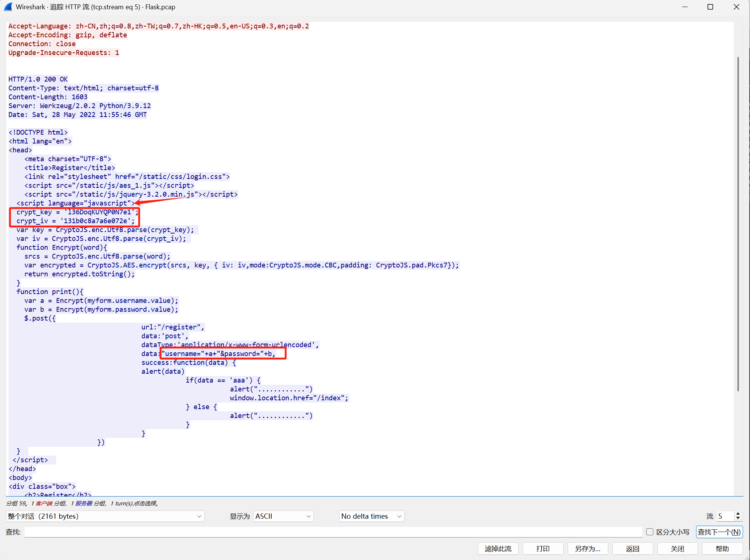Click the 打印 print button

tap(543, 549)
